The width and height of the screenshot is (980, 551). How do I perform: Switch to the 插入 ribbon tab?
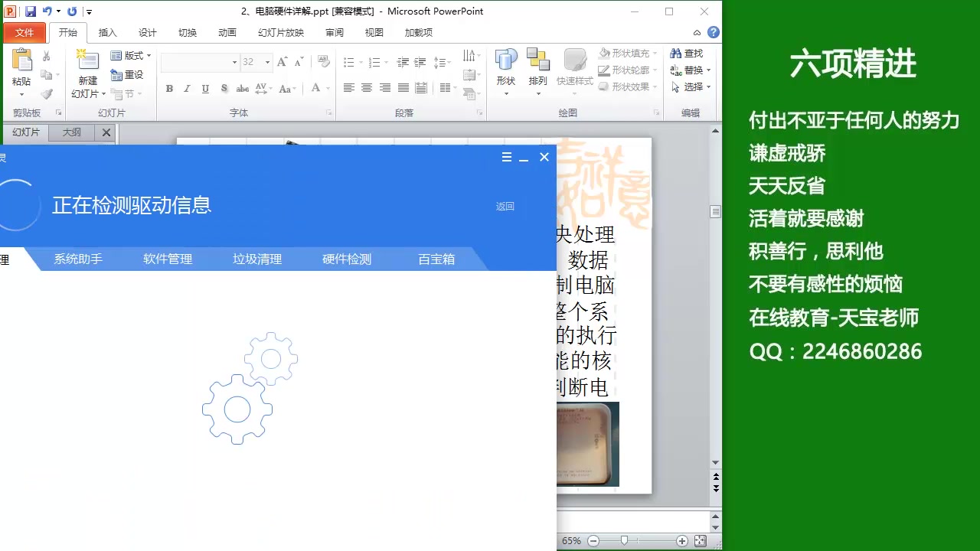pyautogui.click(x=106, y=32)
